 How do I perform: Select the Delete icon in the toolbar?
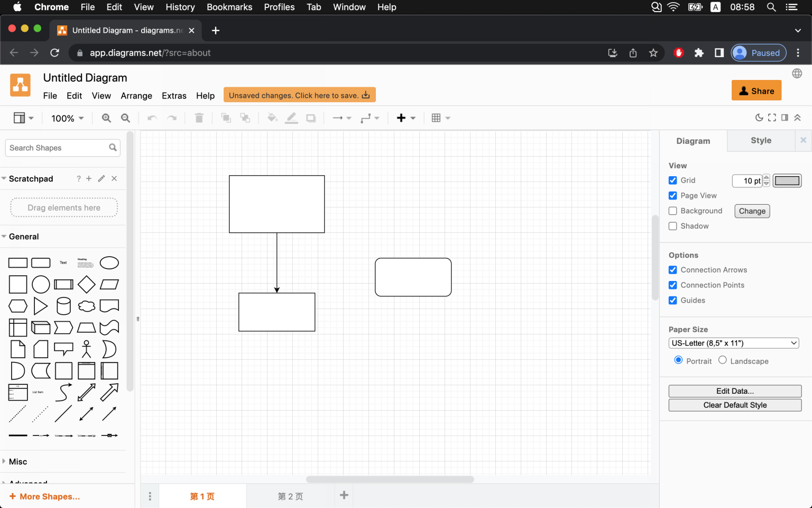pyautogui.click(x=199, y=117)
